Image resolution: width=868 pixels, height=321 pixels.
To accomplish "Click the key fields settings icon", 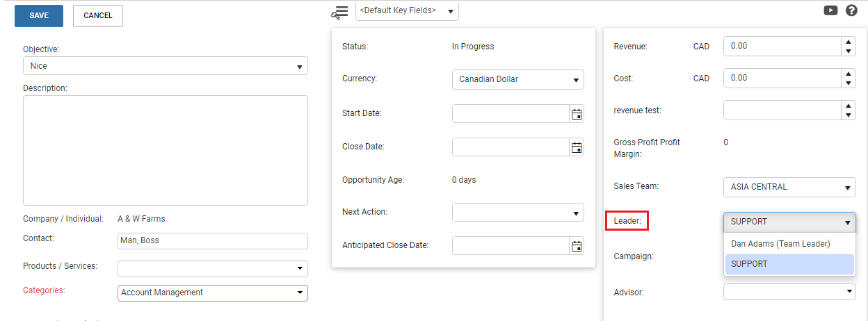I will coord(339,13).
